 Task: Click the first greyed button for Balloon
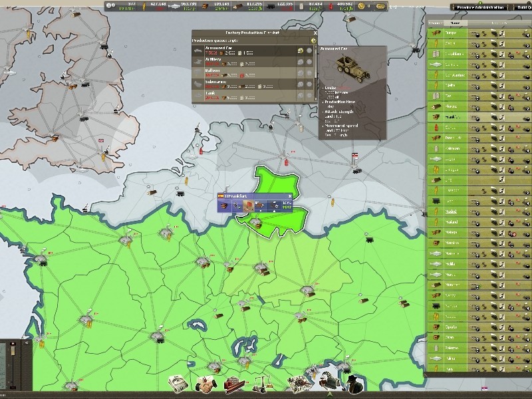point(301,73)
